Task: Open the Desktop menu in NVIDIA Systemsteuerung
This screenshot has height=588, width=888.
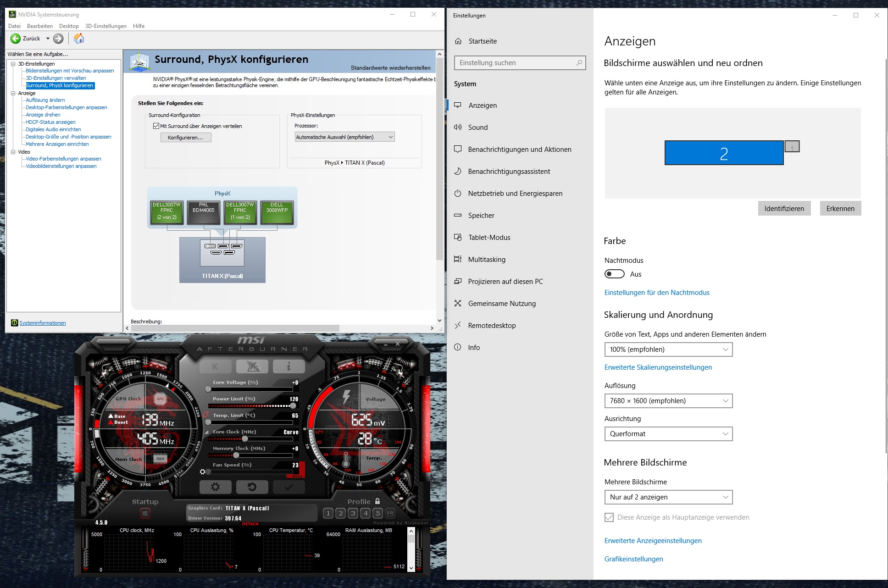Action: tap(69, 26)
